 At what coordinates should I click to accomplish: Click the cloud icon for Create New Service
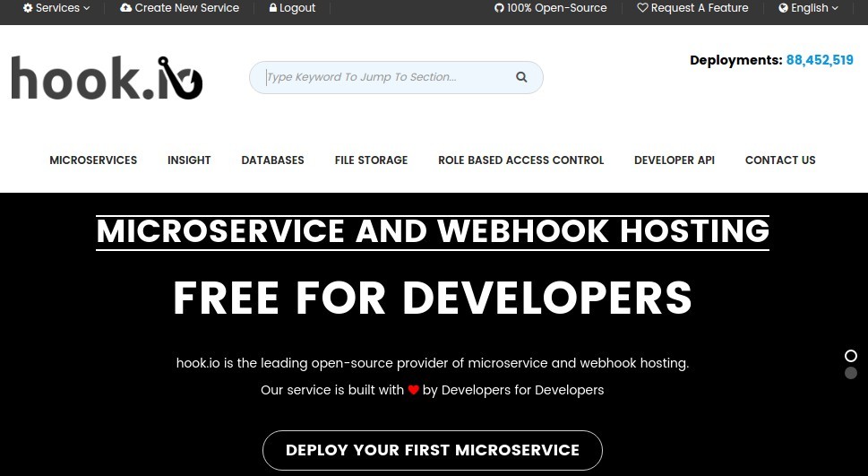coord(126,8)
